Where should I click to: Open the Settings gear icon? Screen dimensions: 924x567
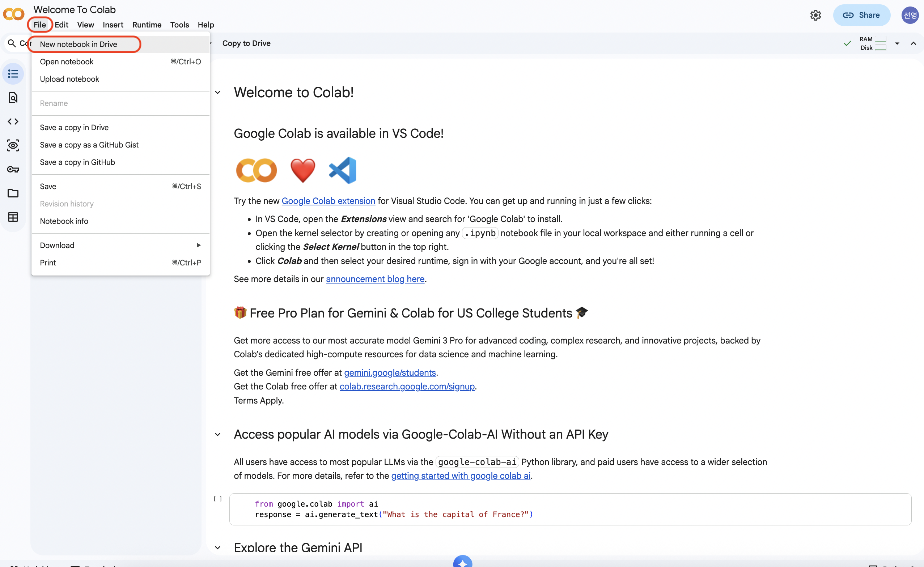click(815, 16)
